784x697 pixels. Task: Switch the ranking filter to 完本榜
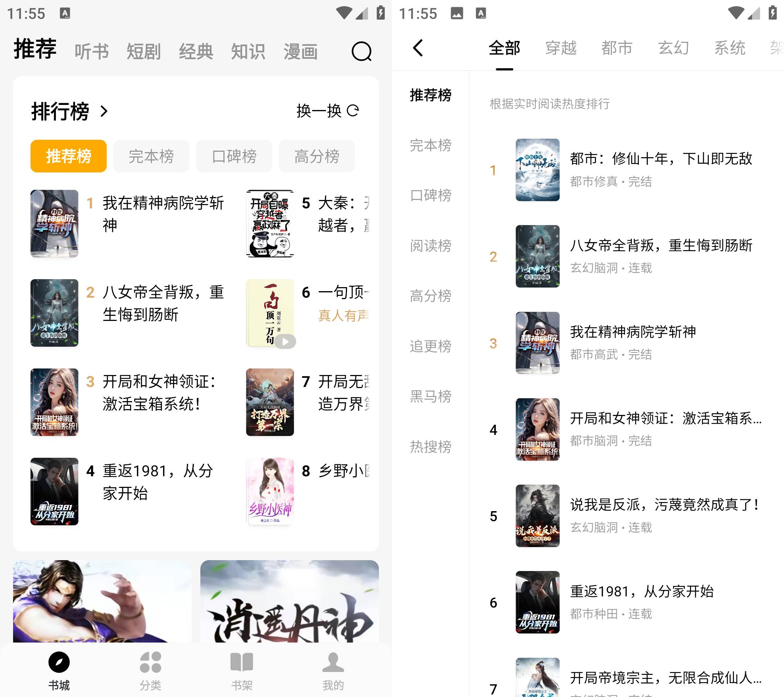tap(151, 156)
